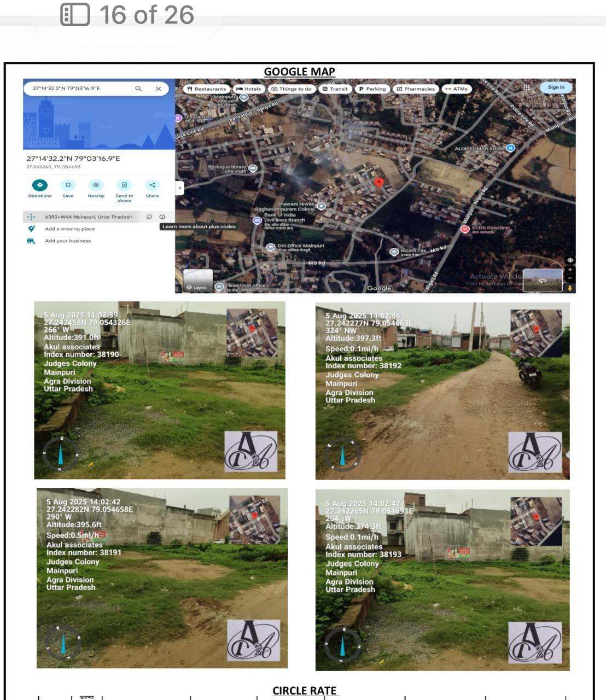Click the red location pin on map
The height and width of the screenshot is (700, 606).
tap(378, 183)
